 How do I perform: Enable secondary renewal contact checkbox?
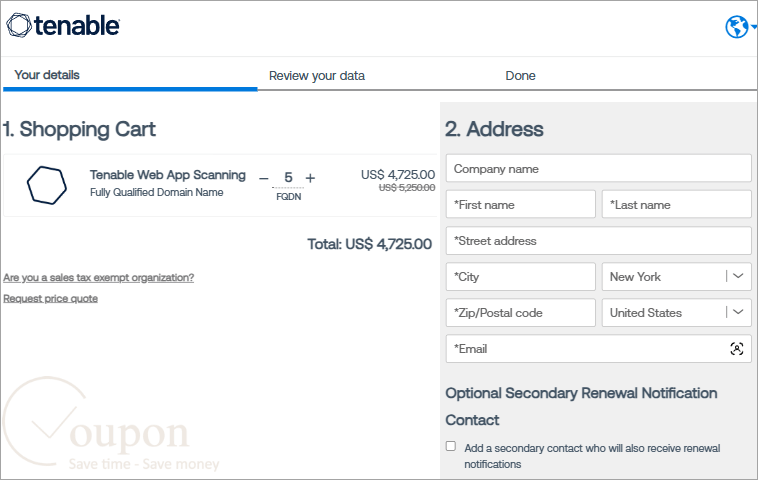[x=451, y=446]
